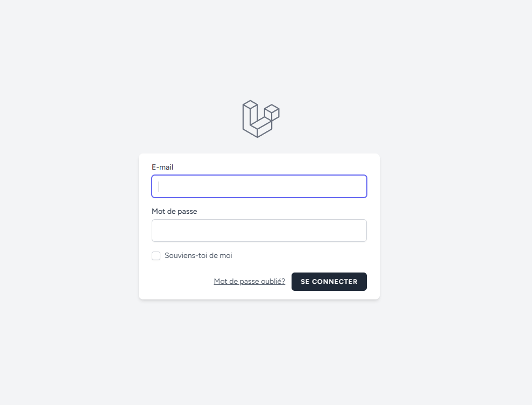
Task: Submit the login form with SE CONNECTER
Action: (x=329, y=282)
